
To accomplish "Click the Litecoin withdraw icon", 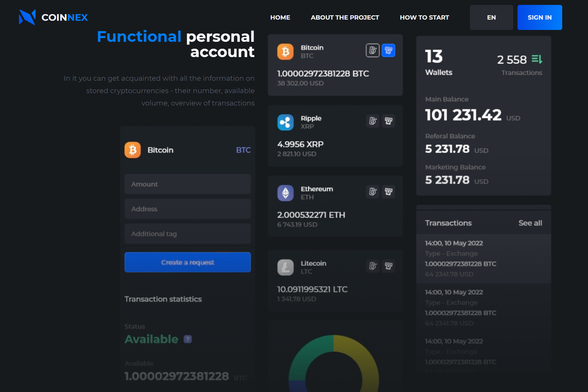I will click(x=389, y=266).
